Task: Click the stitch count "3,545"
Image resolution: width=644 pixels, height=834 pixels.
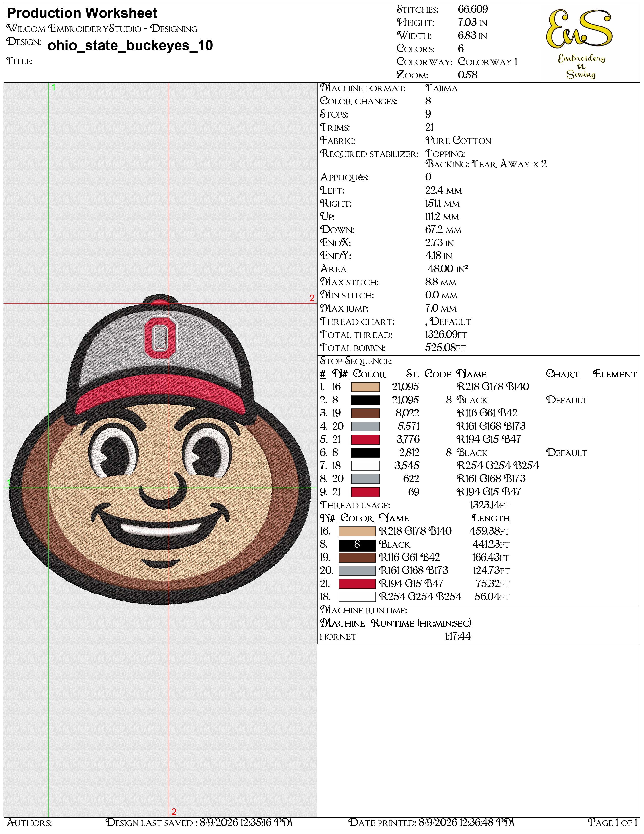Action: coord(407,466)
